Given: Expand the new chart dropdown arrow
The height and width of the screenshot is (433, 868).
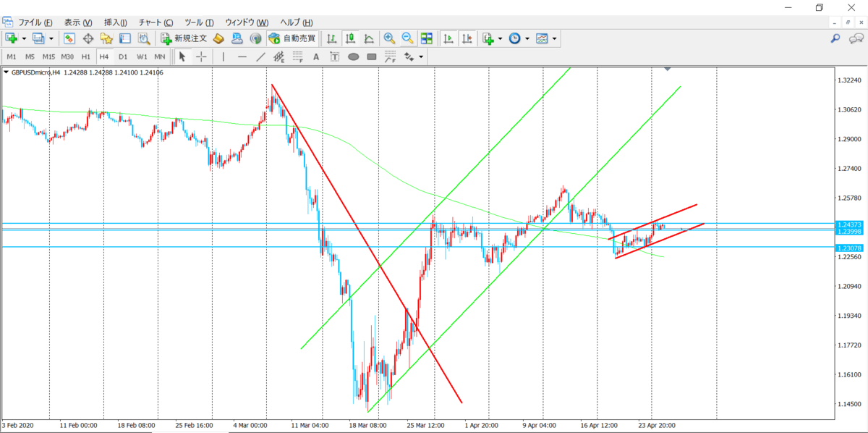Looking at the screenshot, I should coord(24,38).
